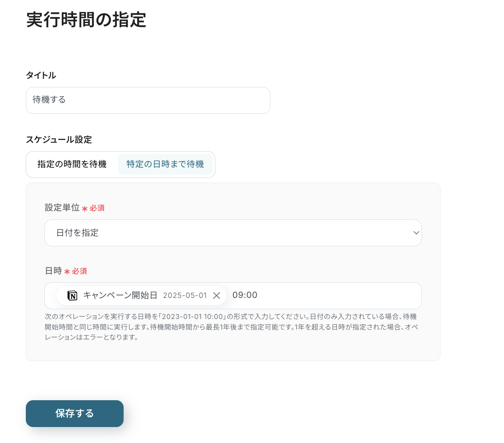Expand the 設定単位 dropdown chevron arrow
Viewport: 504px width, 443px height.
pyautogui.click(x=416, y=233)
